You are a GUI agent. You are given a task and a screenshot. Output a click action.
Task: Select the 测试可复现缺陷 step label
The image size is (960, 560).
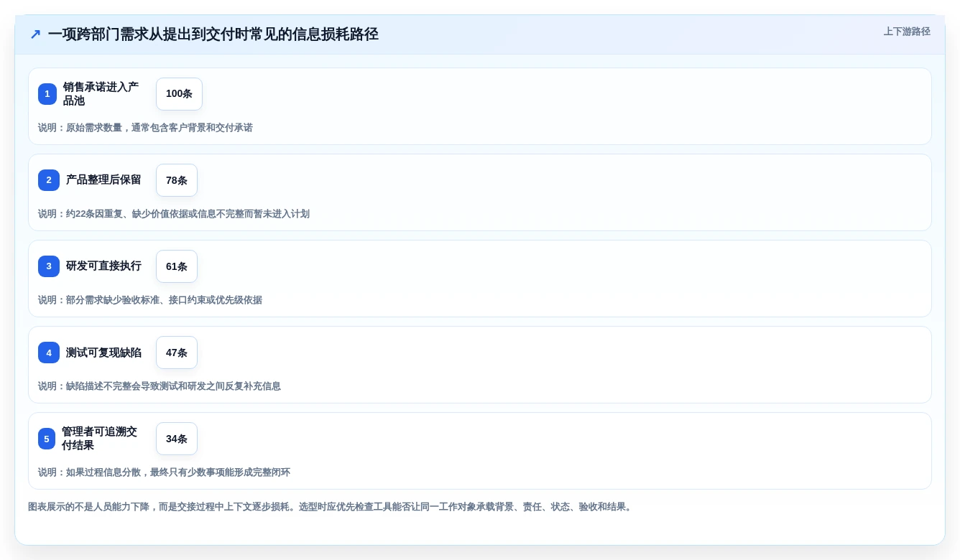pos(103,353)
